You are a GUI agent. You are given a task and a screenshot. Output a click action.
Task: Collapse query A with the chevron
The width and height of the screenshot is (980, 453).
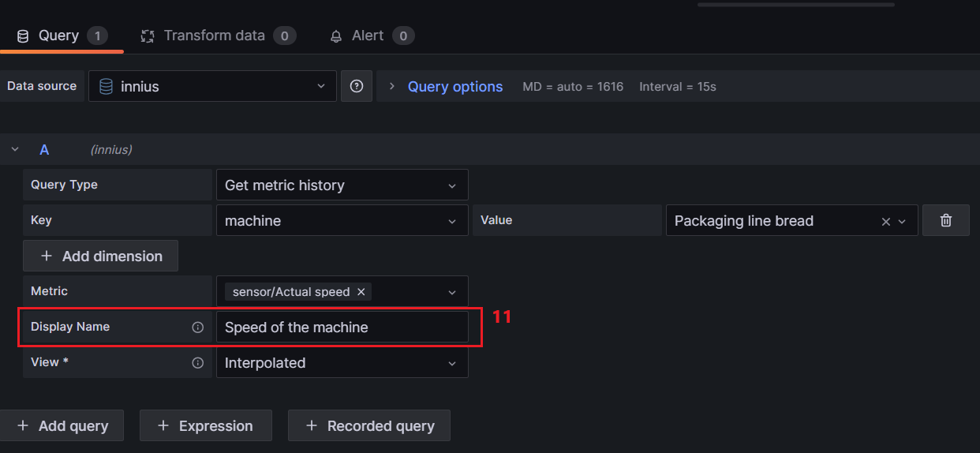click(x=15, y=149)
